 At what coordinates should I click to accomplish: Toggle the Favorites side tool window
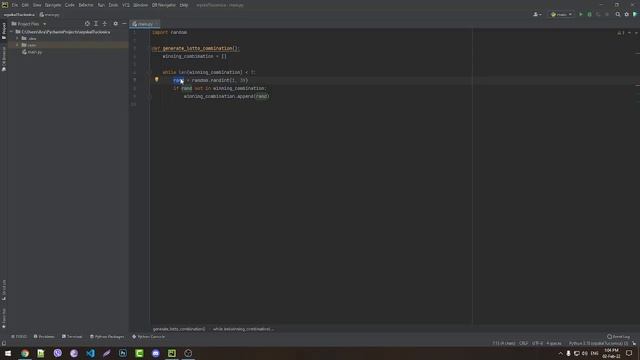(x=4, y=318)
